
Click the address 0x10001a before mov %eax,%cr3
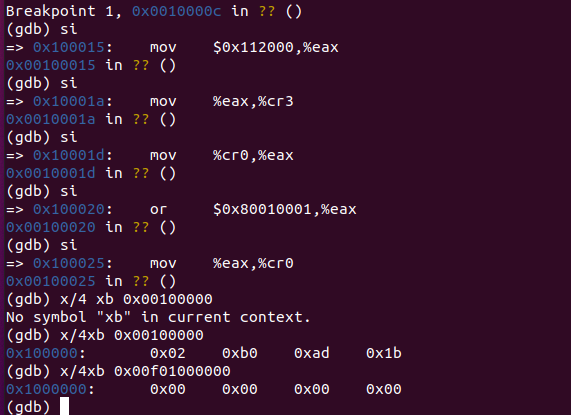click(68, 101)
